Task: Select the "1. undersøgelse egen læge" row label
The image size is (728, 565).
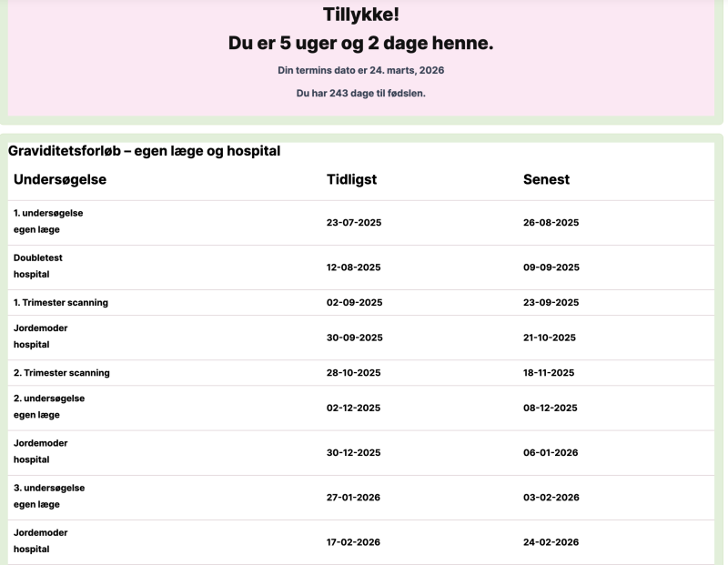Action: point(47,221)
